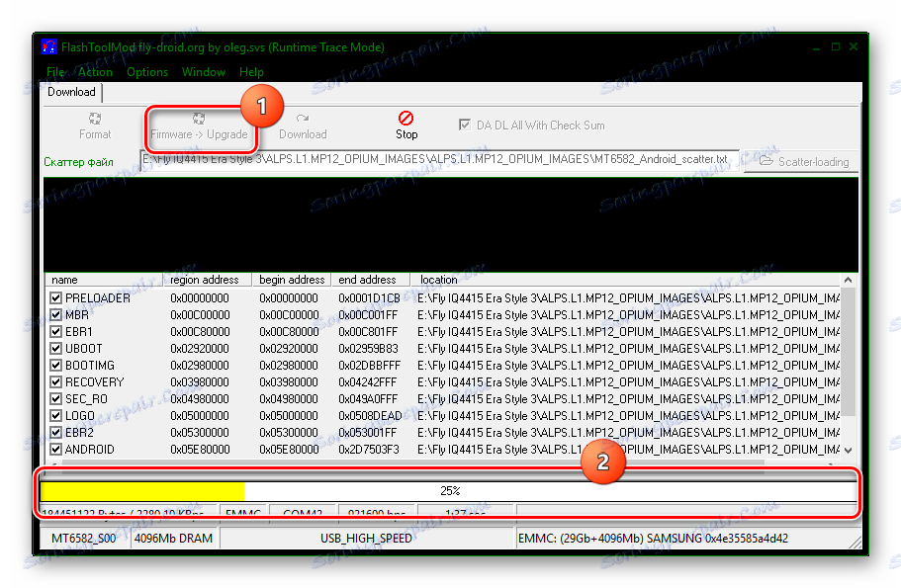This screenshot has height=588, width=901.
Task: Click the Download arrow icon
Action: pos(303,119)
